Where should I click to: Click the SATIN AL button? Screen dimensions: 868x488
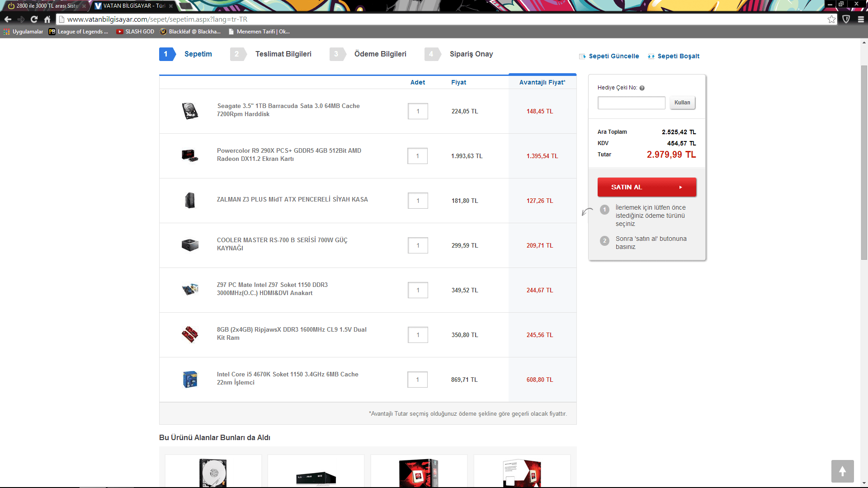[x=646, y=187]
